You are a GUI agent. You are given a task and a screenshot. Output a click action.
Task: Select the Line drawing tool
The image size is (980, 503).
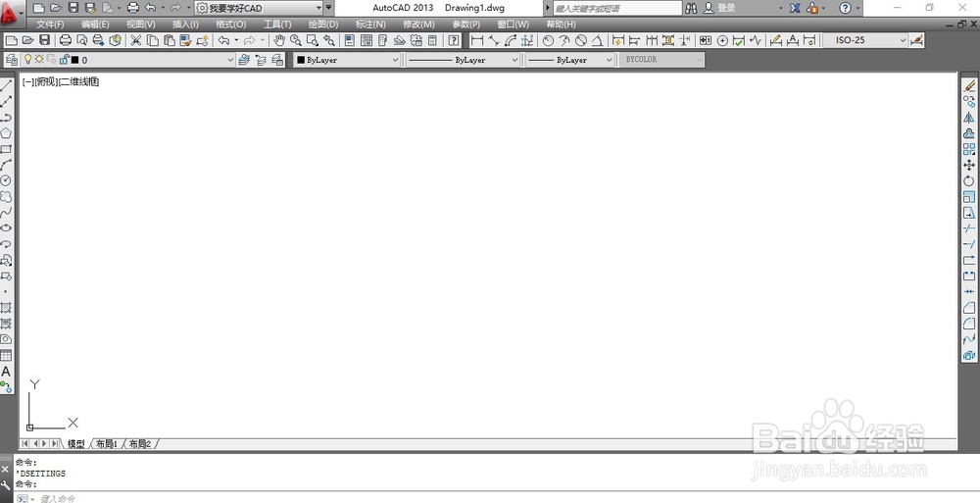point(6,85)
